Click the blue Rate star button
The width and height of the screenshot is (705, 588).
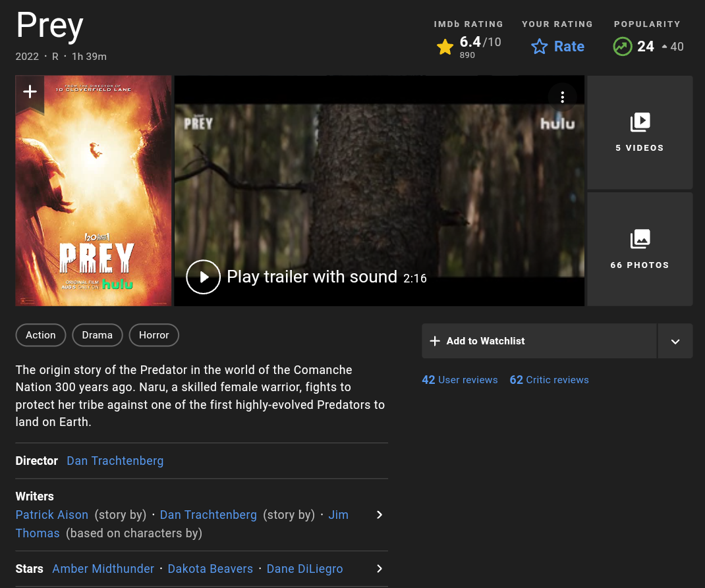click(557, 46)
